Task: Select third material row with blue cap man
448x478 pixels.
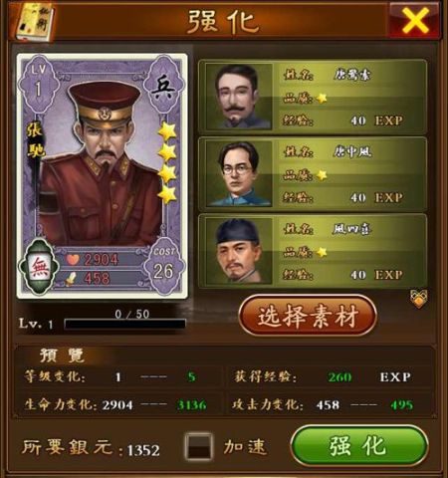Action: (312, 251)
